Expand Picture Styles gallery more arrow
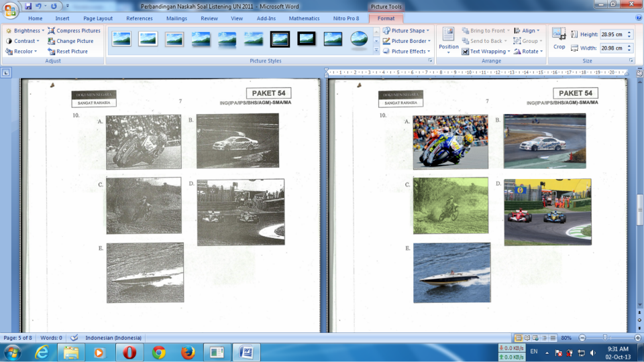Screen dimensions: 644x362 pyautogui.click(x=376, y=50)
